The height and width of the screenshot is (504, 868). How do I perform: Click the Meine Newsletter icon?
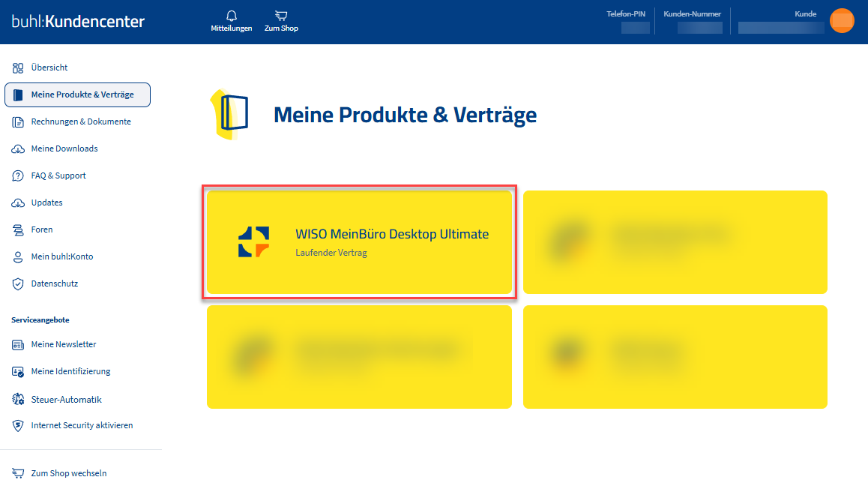18,344
